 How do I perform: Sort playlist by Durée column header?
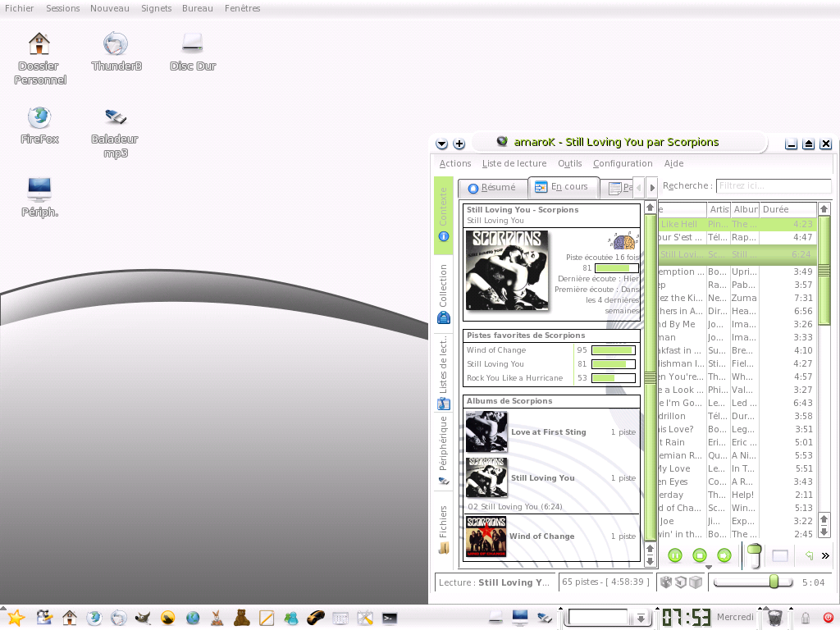(787, 209)
